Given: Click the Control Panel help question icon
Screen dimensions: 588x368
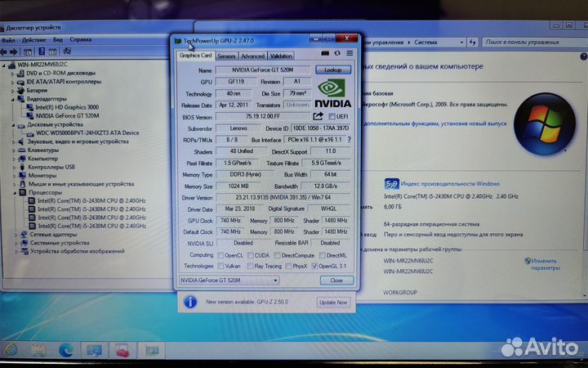Looking at the screenshot, I should [x=584, y=56].
